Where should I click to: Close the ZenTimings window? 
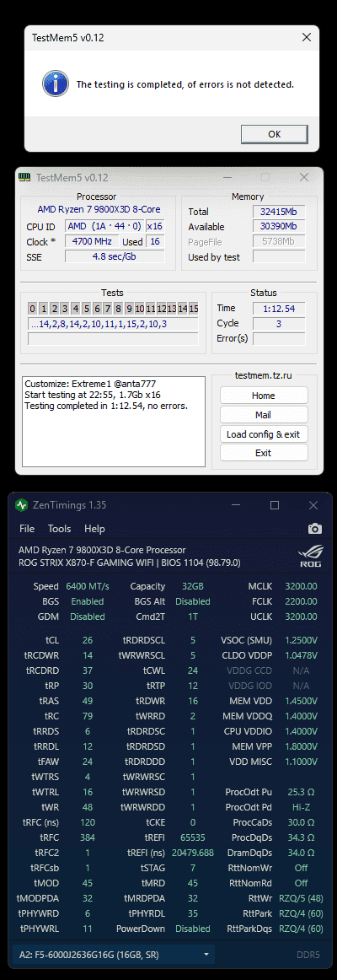point(313,505)
